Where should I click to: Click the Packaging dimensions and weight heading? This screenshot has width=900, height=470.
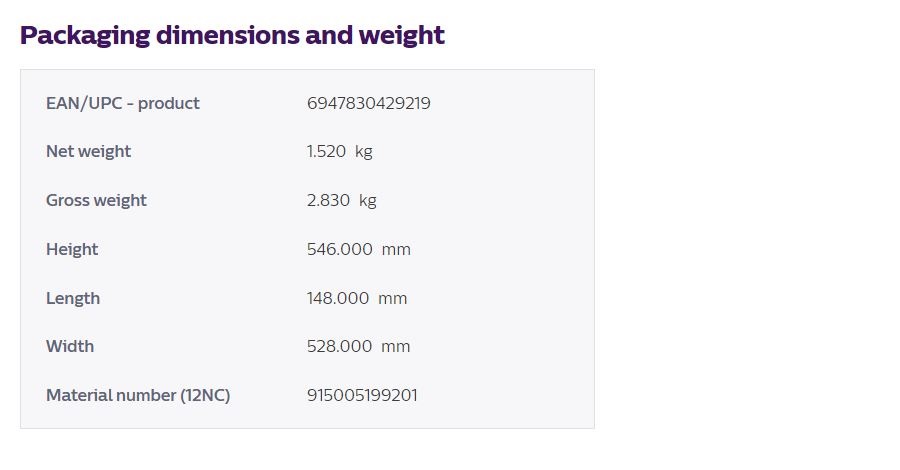(x=232, y=36)
